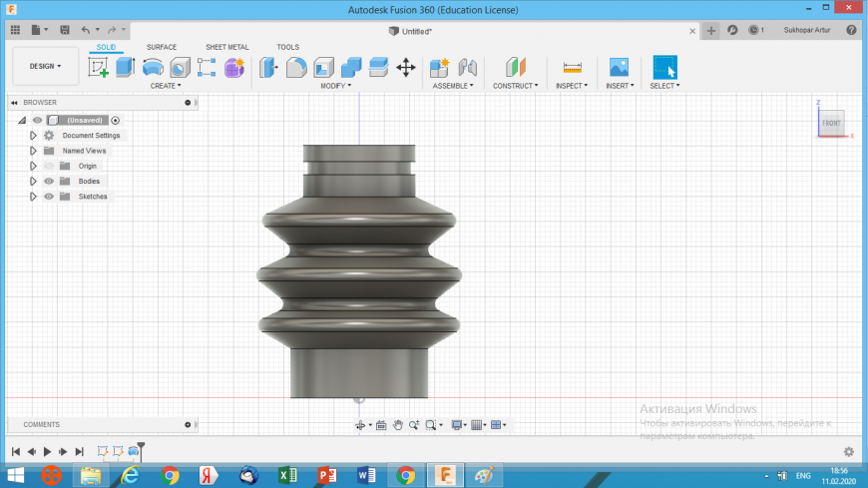Open the ASSEMBLE dropdown menu
Viewport: 868px width, 488px height.
pyautogui.click(x=453, y=86)
